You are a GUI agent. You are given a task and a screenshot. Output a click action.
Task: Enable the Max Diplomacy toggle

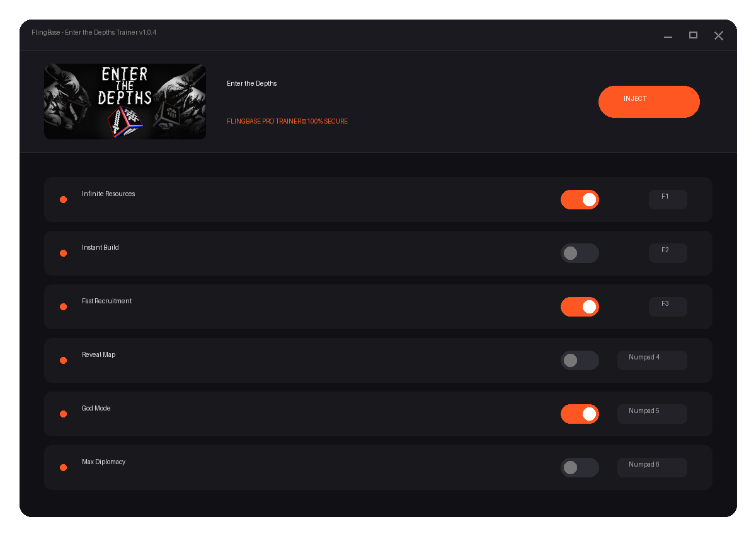tap(580, 467)
